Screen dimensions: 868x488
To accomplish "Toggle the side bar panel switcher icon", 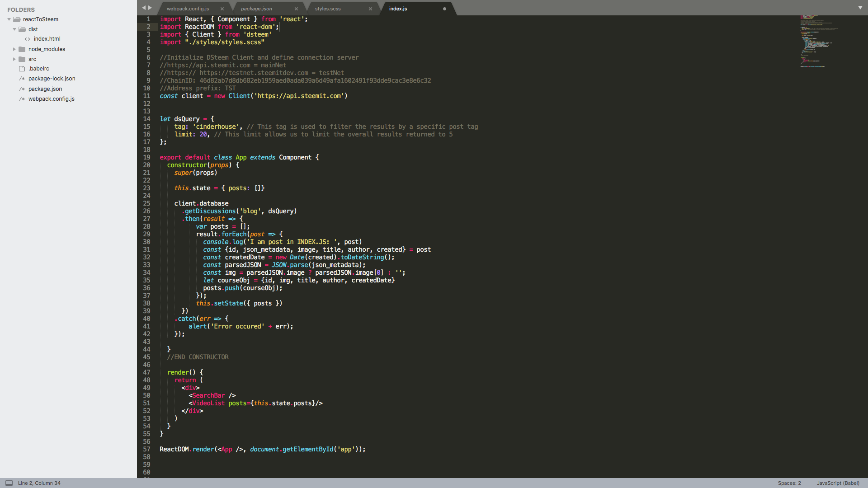I will point(9,483).
